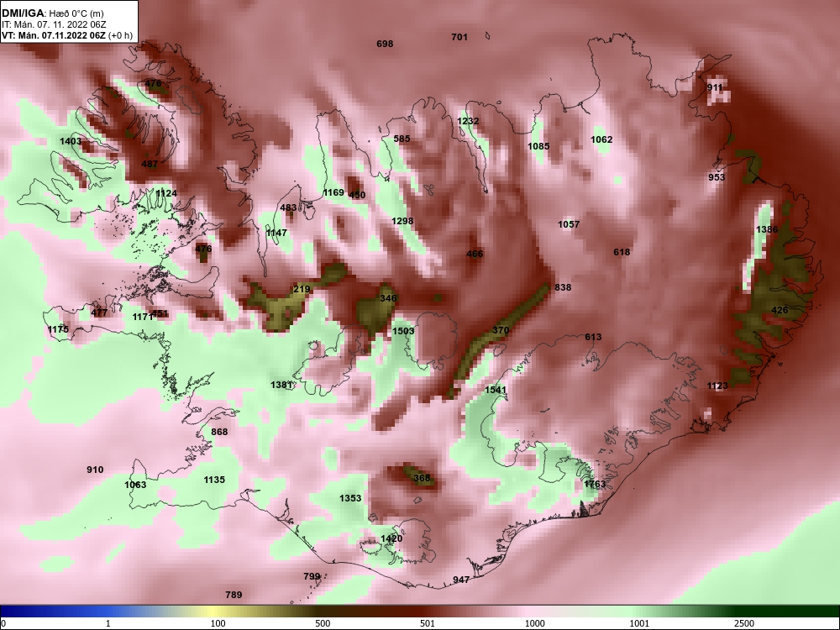Click the map value 1386
Image resolution: width=840 pixels, height=630 pixels.
tap(767, 229)
